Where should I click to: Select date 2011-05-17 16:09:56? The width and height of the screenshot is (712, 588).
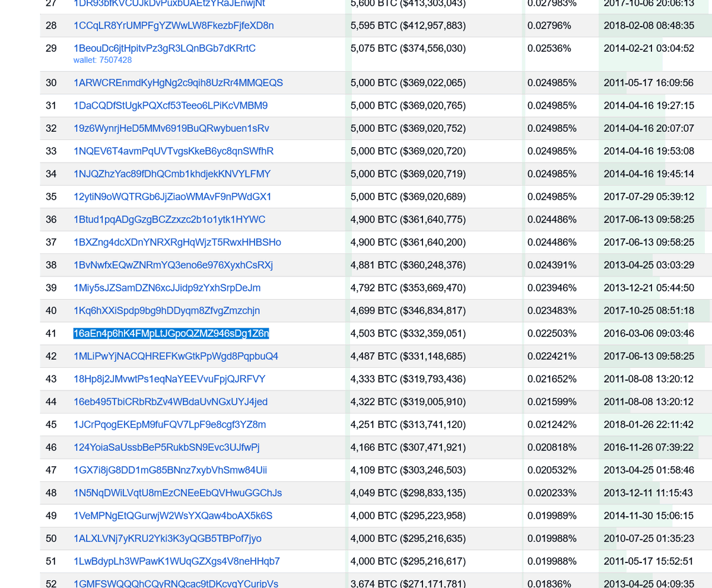pos(649,82)
